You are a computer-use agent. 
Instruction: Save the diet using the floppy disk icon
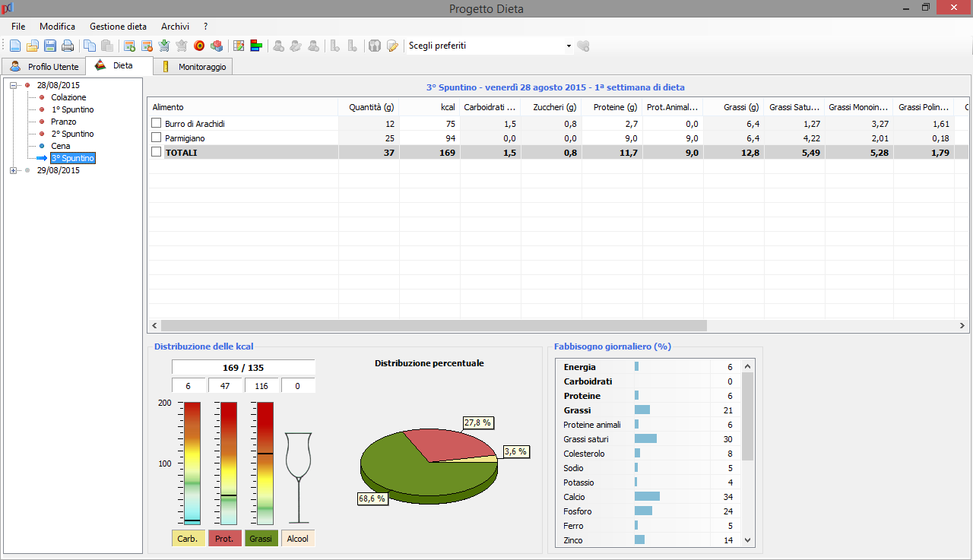[50, 46]
